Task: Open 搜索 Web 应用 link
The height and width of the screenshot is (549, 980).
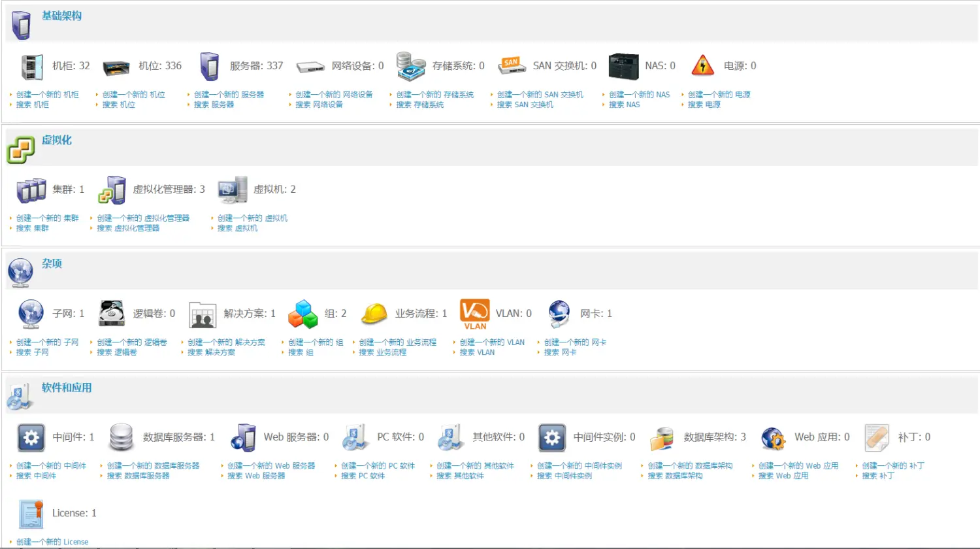Action: point(783,476)
